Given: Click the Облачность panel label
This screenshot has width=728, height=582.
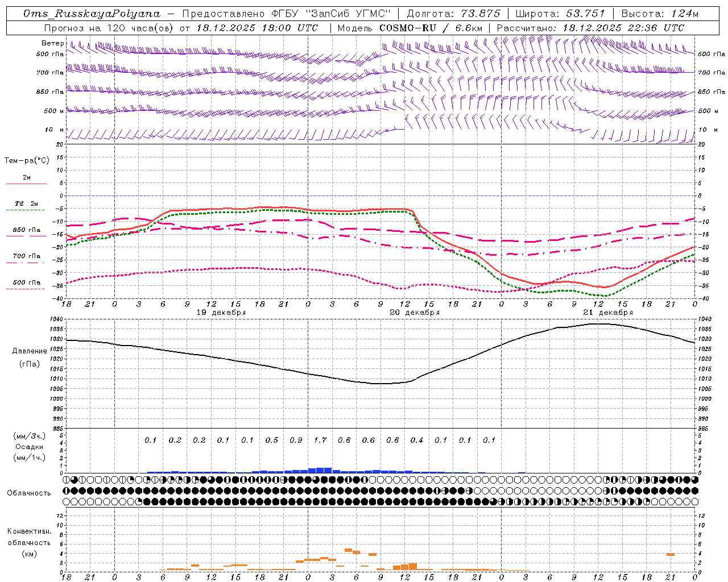Looking at the screenshot, I should click(29, 493).
